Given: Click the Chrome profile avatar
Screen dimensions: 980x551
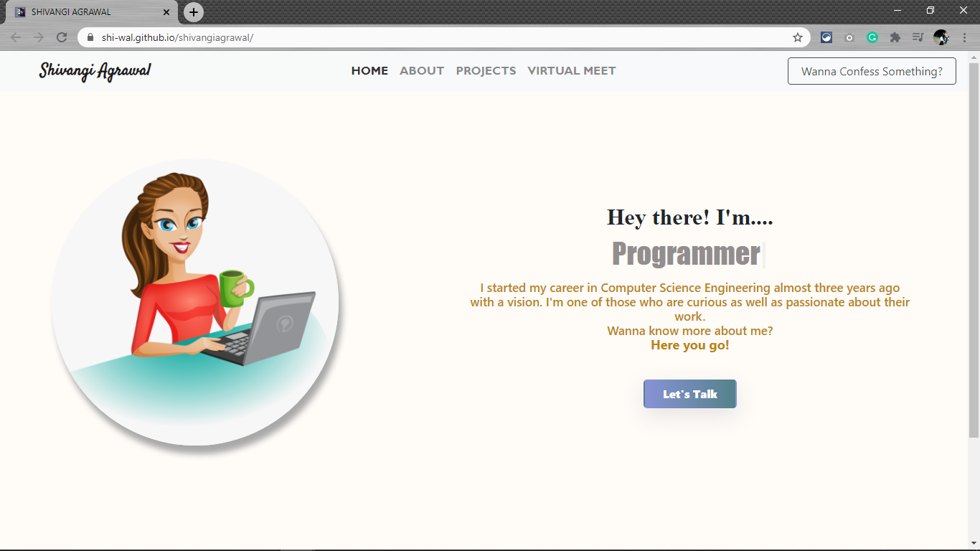Looking at the screenshot, I should (x=941, y=37).
